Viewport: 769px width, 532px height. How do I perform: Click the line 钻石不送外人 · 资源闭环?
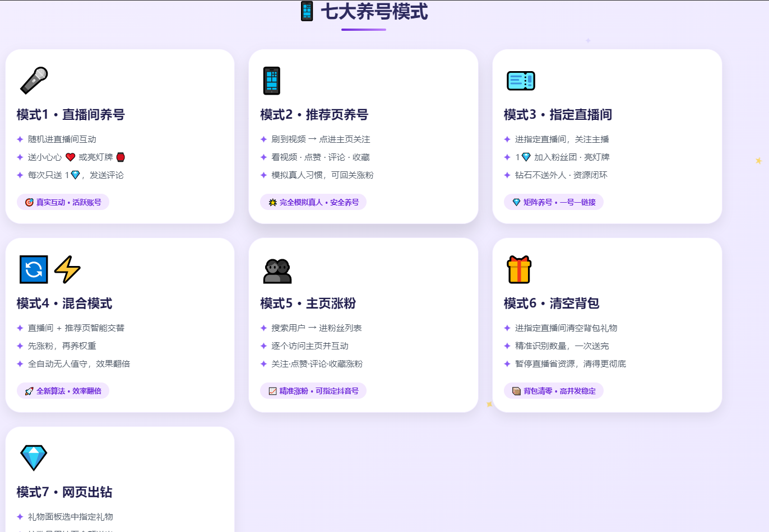[561, 175]
